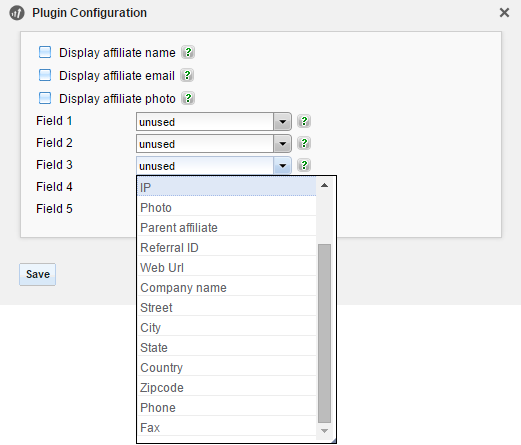
Task: Click the Plugin Configuration logo icon
Action: 17,13
